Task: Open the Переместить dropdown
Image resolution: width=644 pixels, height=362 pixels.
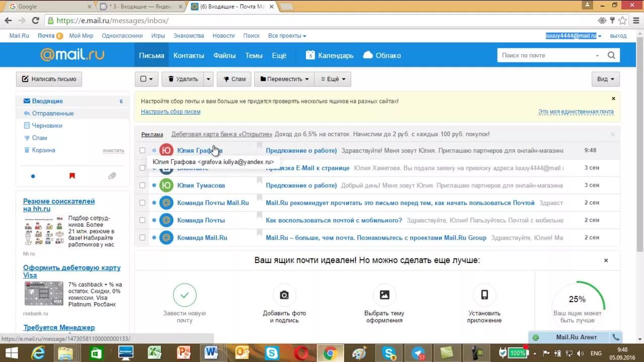Action: click(x=284, y=79)
